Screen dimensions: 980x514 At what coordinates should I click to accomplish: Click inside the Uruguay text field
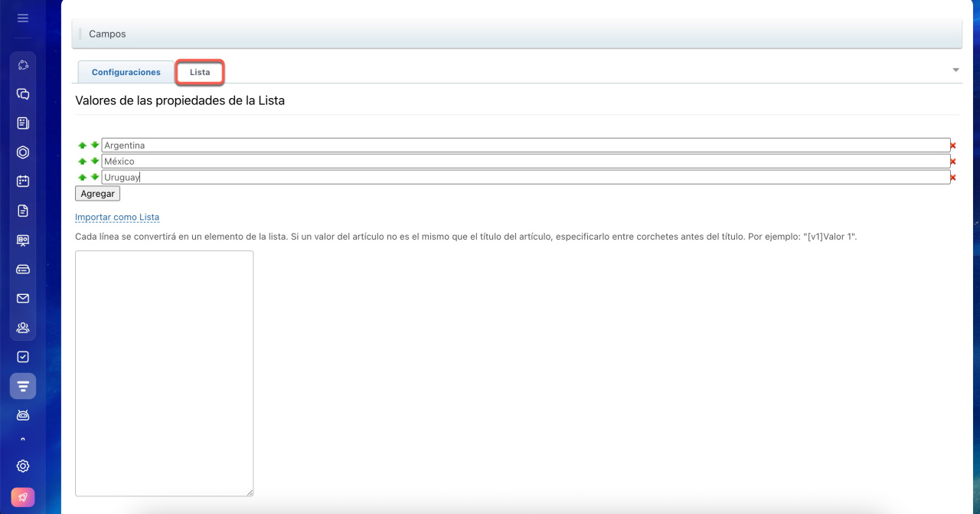[x=525, y=177]
